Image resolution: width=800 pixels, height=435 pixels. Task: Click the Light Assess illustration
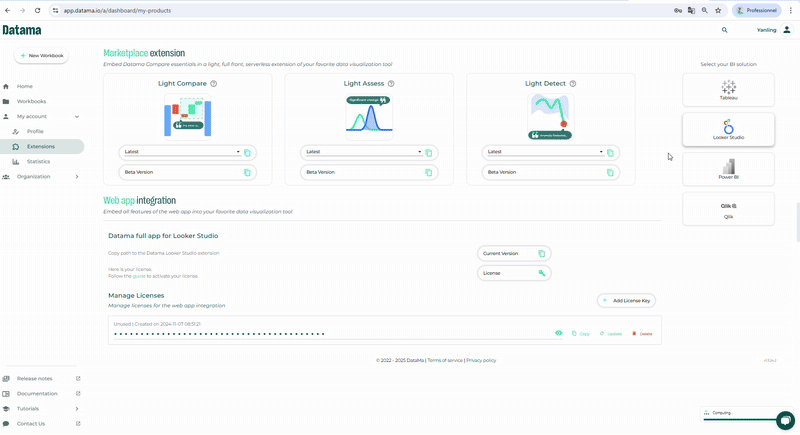point(369,117)
